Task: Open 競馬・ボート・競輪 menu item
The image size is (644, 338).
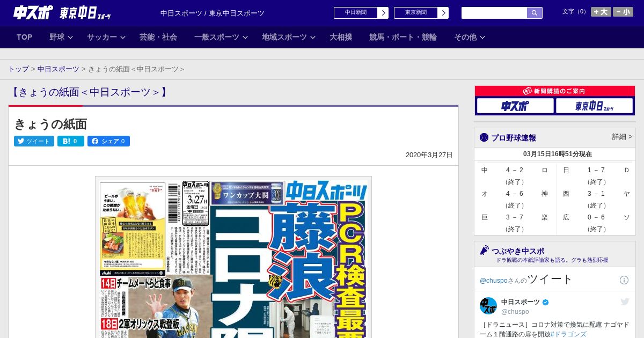Action: (403, 37)
